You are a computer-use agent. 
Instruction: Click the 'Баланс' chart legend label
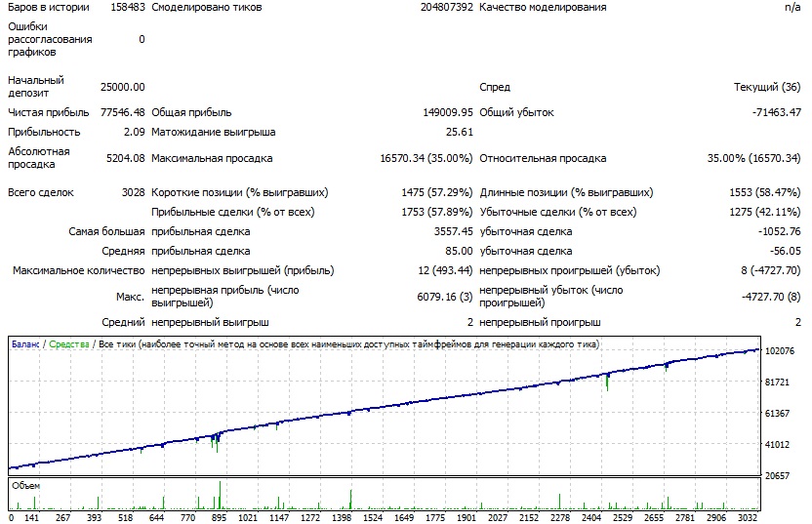pos(25,344)
